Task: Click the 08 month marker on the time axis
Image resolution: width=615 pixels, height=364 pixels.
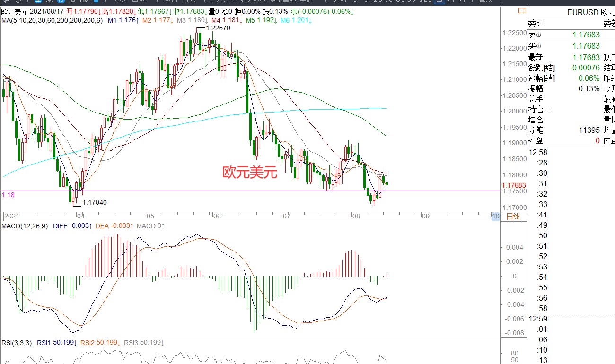Action: click(356, 216)
